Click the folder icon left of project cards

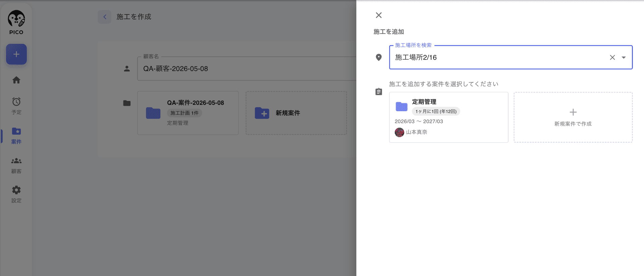[127, 103]
